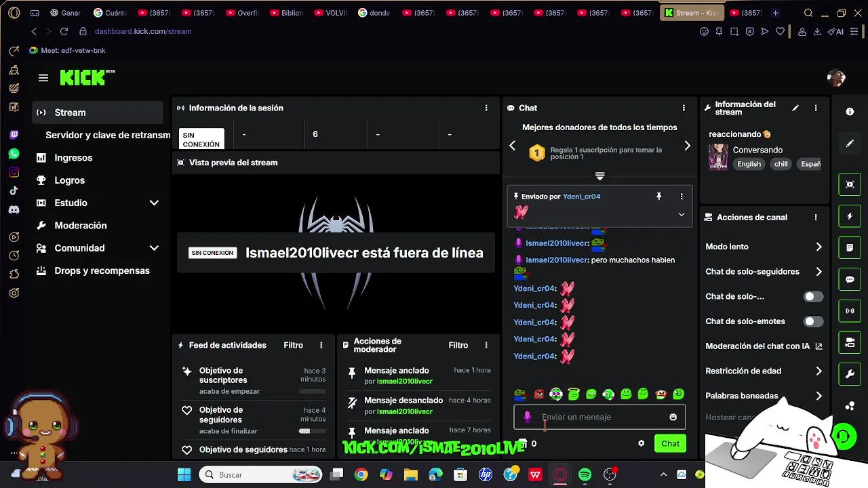Screen dimensions: 868x488
Task: Collapse the donors leaderboard handle
Action: pos(599,176)
